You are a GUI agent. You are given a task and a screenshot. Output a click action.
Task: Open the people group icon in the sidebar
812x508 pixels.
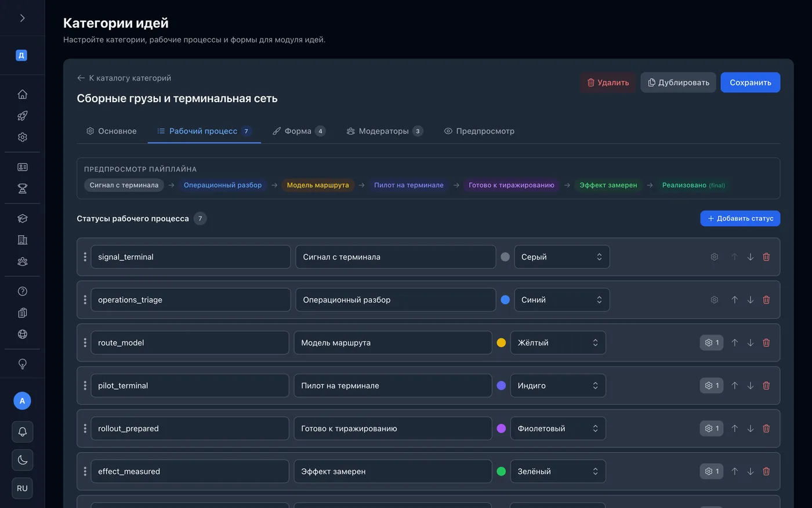(22, 261)
